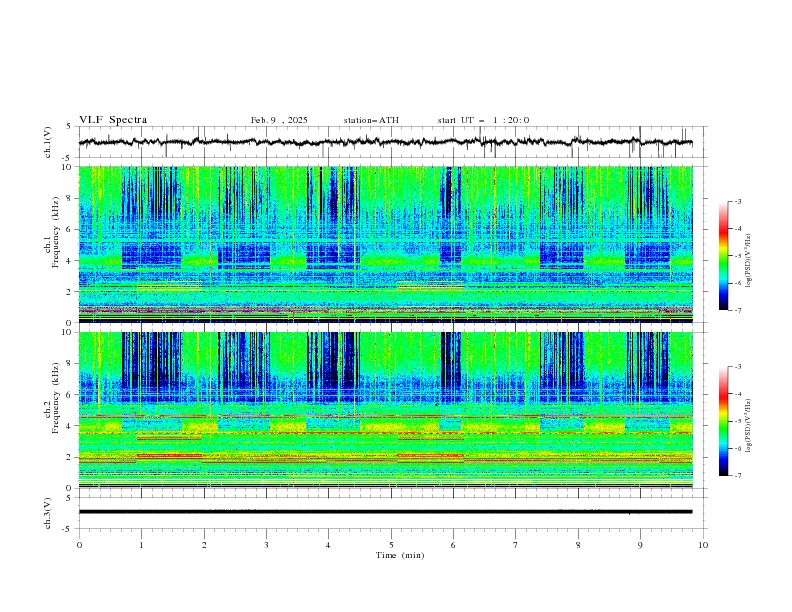Select '-5' on the ch.1 color bar scale

point(738,256)
